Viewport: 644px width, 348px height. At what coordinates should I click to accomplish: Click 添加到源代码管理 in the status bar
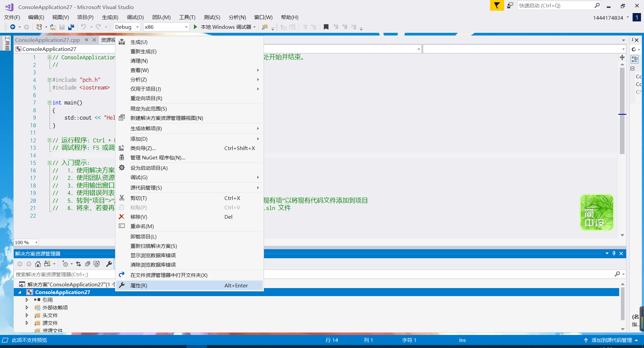point(611,340)
